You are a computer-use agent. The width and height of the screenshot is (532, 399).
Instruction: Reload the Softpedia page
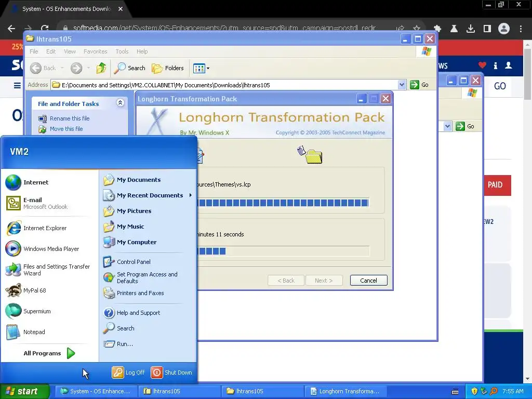(45, 29)
